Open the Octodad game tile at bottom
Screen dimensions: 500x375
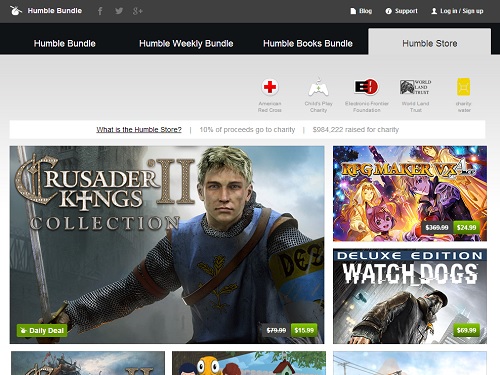tap(249, 363)
